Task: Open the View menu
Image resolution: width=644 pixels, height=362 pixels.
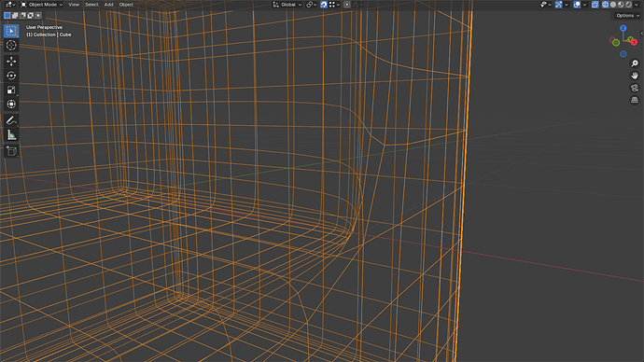Action: tap(74, 5)
